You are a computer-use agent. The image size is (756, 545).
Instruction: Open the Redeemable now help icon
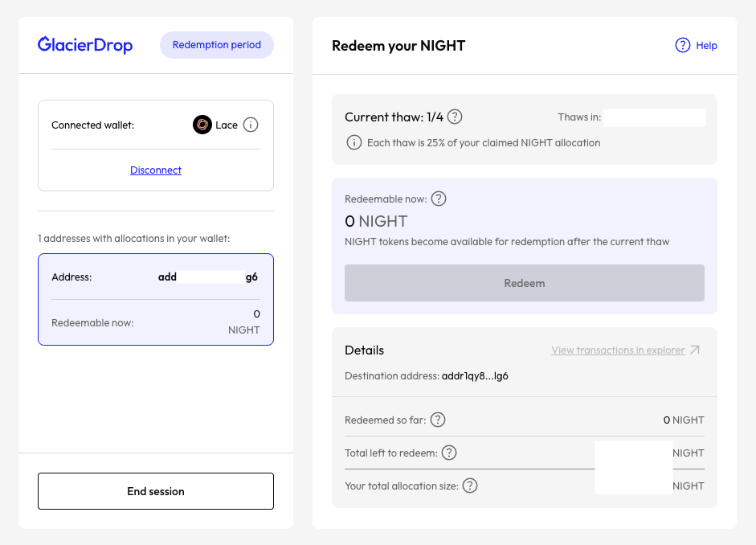[x=439, y=199]
